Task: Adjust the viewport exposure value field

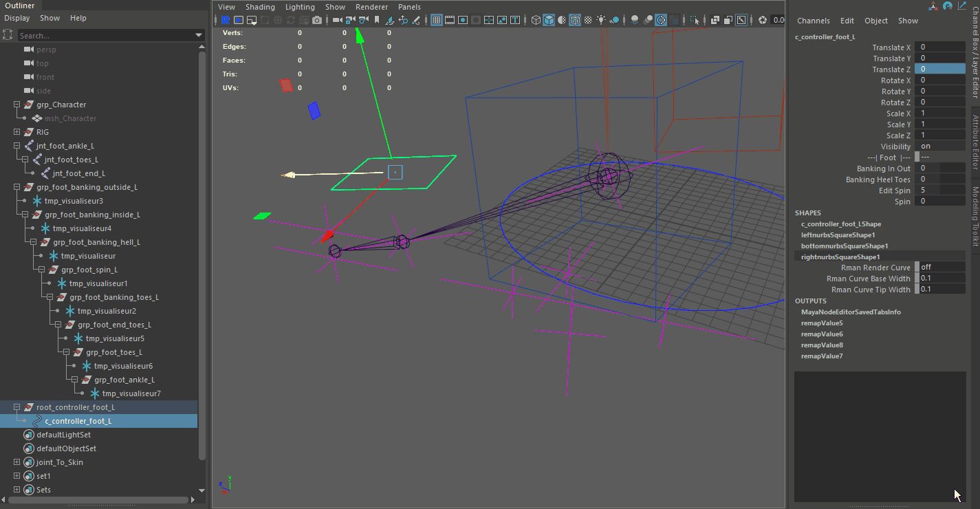Action: pyautogui.click(x=776, y=20)
